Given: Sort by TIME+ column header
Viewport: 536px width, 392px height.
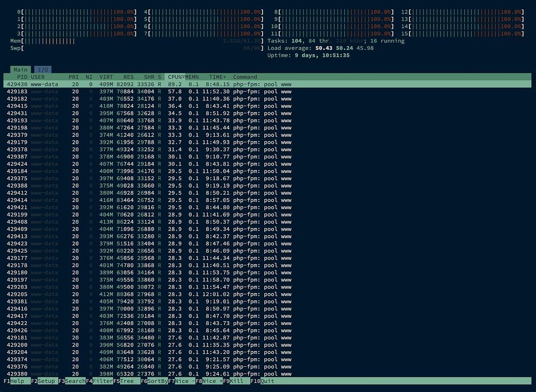Looking at the screenshot, I should (218, 77).
